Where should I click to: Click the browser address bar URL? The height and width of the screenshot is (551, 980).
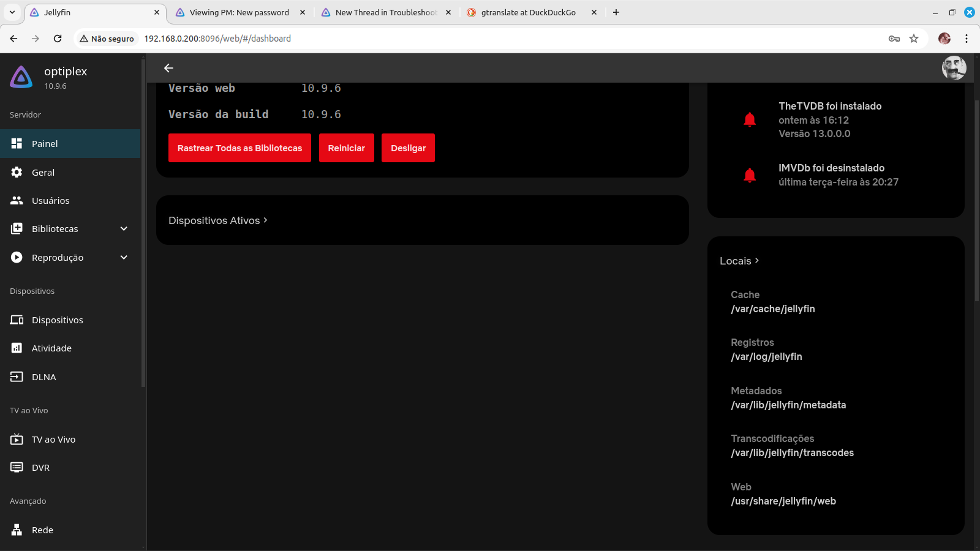pyautogui.click(x=217, y=39)
